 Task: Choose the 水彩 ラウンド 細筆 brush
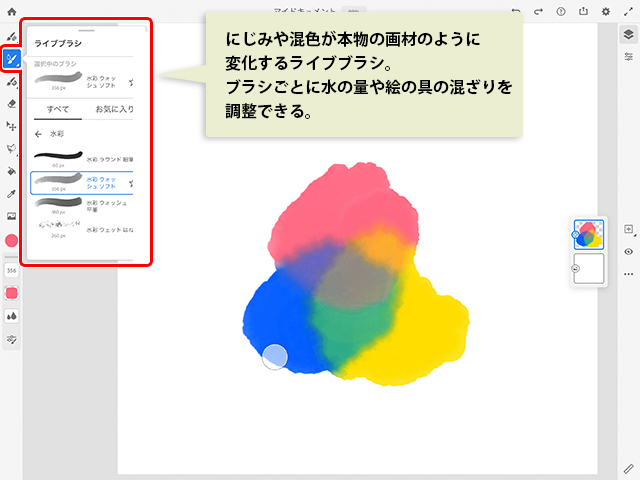point(83,159)
